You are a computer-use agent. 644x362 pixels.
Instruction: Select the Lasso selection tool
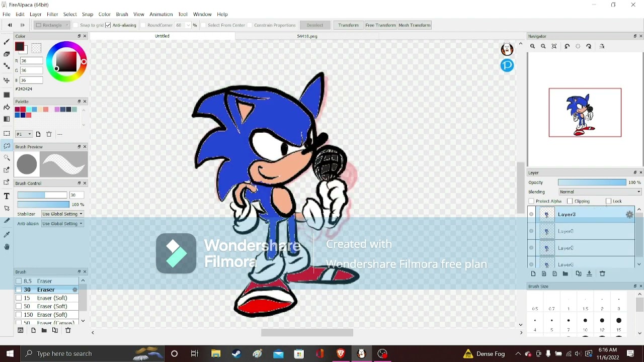pos(7,146)
